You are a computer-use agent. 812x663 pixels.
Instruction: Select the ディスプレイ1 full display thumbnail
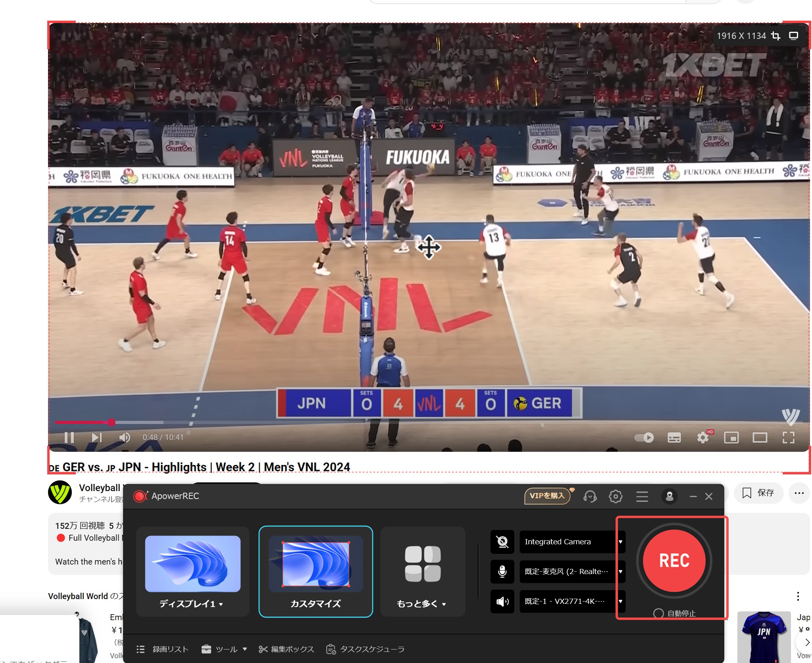(x=193, y=563)
